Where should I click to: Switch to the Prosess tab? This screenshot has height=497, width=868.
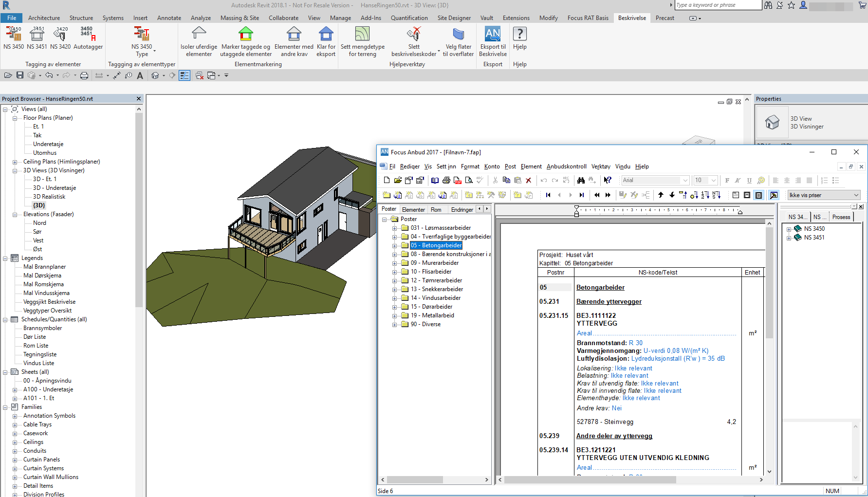click(841, 217)
